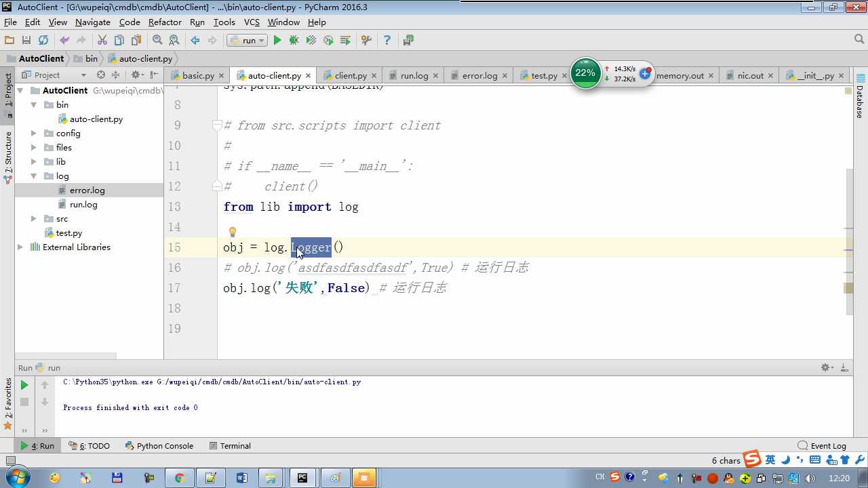Select auto-client.py in the project tree
868x488 pixels.
96,119
